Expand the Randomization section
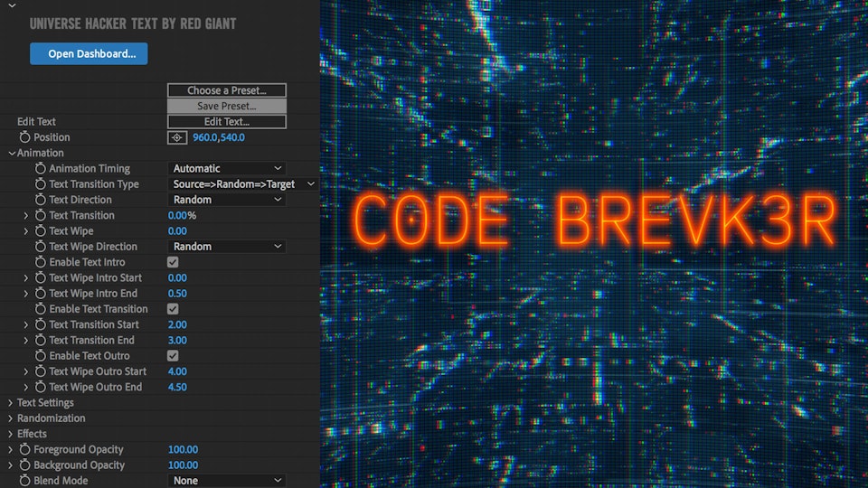This screenshot has height=488, width=868. pyautogui.click(x=10, y=418)
